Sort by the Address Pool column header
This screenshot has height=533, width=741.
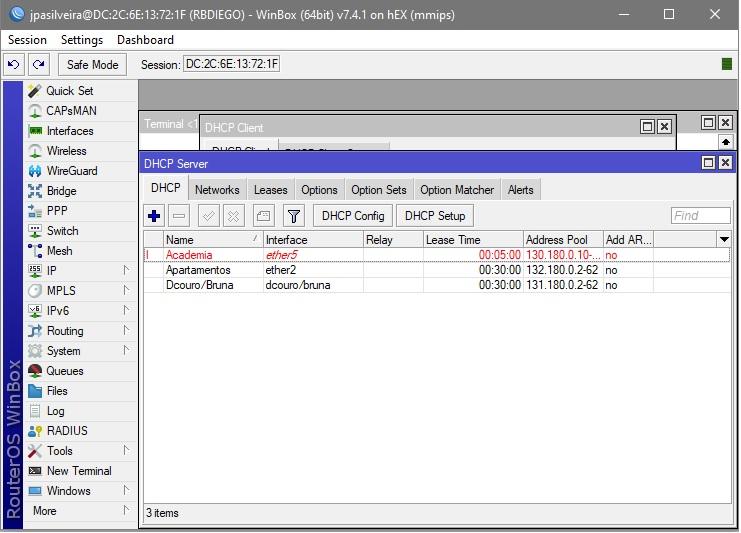point(563,240)
